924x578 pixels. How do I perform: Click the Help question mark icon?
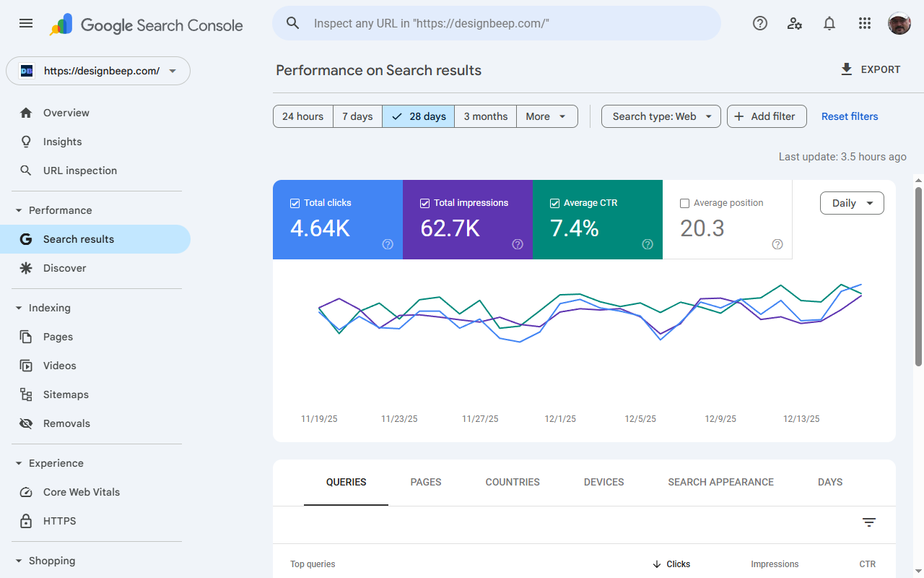pyautogui.click(x=759, y=23)
